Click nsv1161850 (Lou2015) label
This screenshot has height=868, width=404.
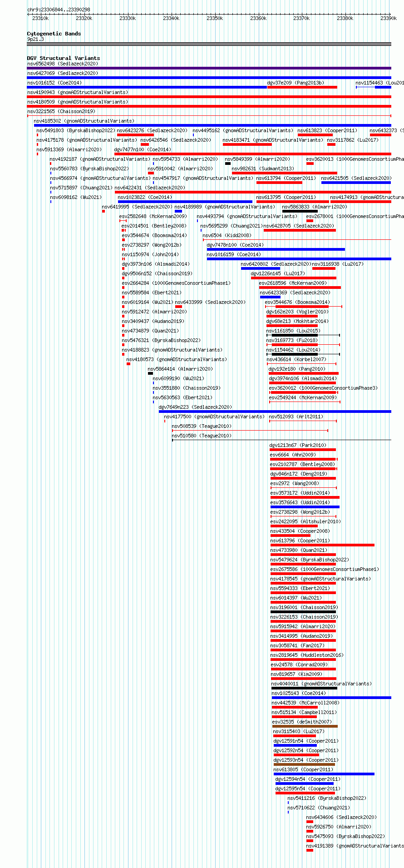click(x=293, y=331)
